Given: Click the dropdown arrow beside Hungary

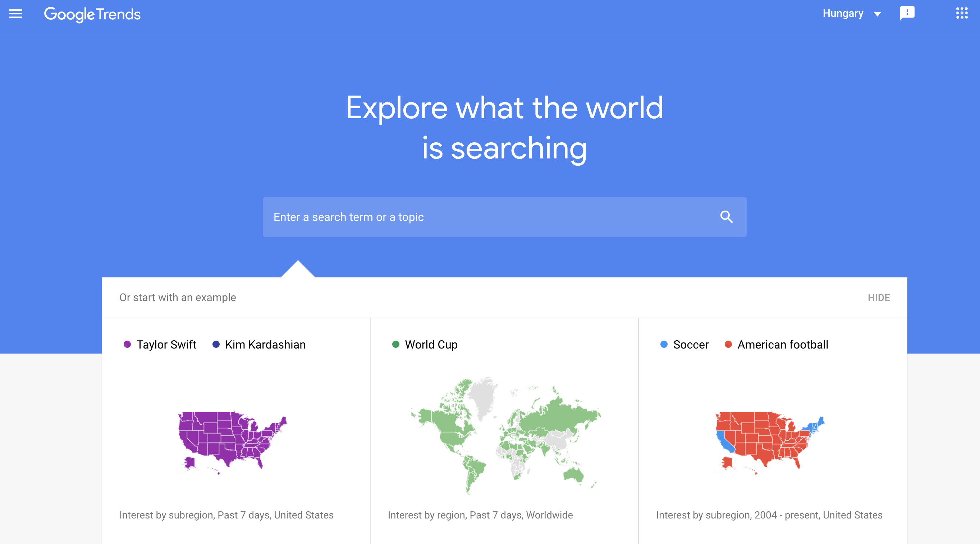Looking at the screenshot, I should (x=877, y=14).
